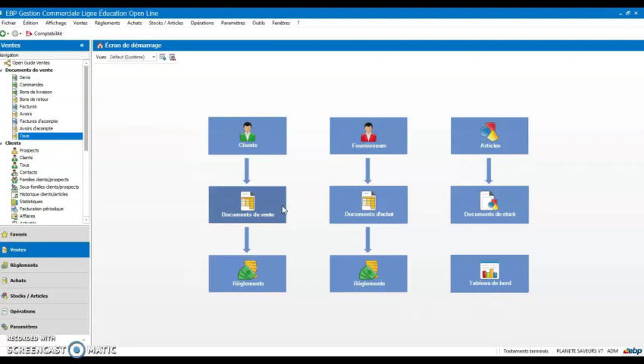Open the Tableau de bord tile

489,274
